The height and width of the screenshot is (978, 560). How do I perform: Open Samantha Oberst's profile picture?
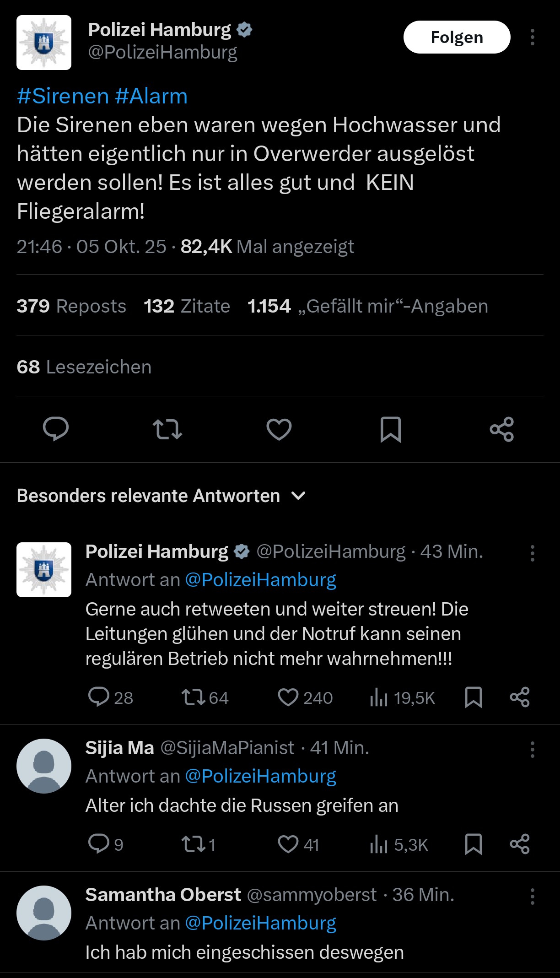(x=44, y=913)
